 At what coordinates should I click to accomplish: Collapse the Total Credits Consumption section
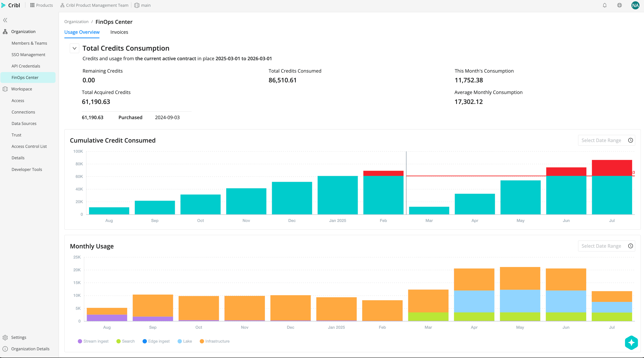point(74,48)
